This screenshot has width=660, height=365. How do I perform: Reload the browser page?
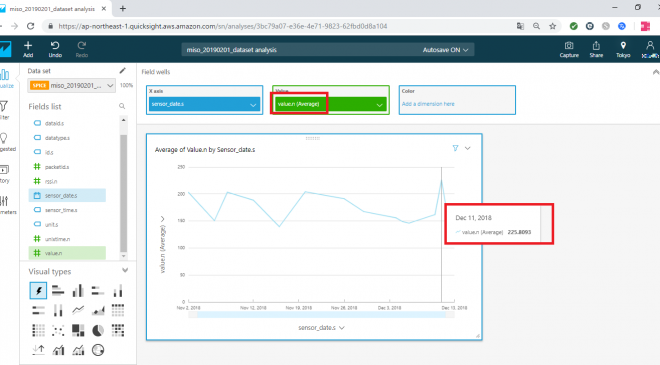30,26
